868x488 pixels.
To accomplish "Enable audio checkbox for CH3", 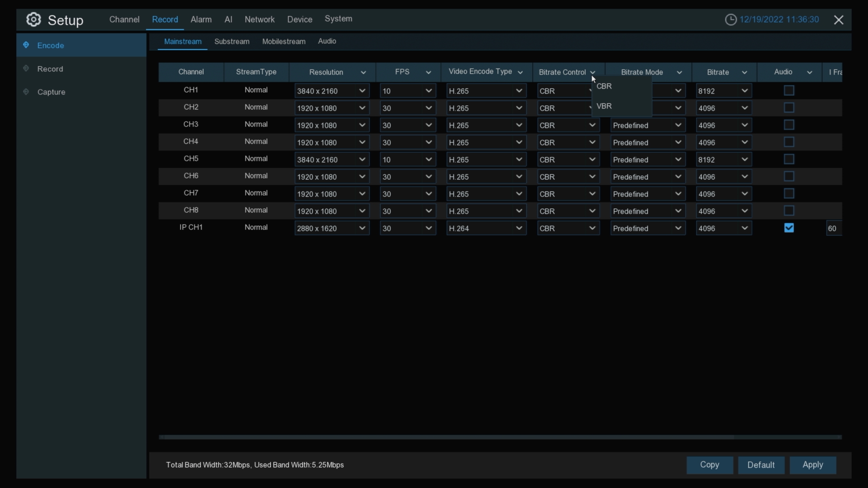I will (789, 125).
